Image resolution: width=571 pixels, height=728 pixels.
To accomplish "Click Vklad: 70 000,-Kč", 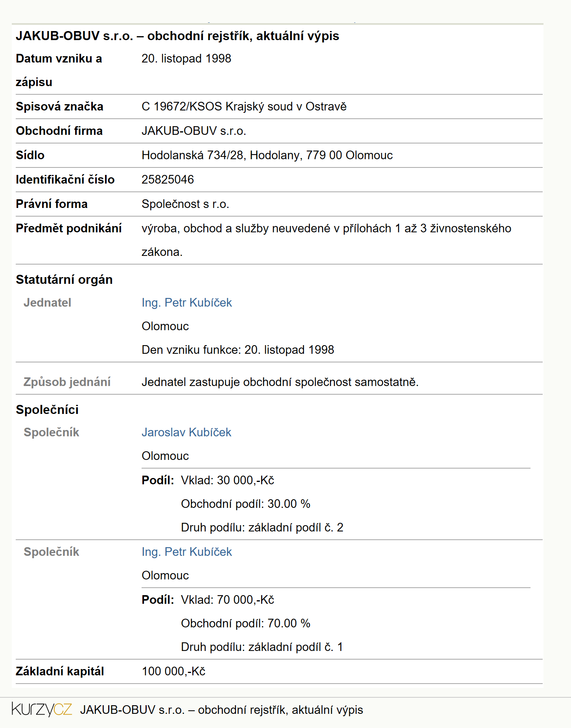I will 228,600.
